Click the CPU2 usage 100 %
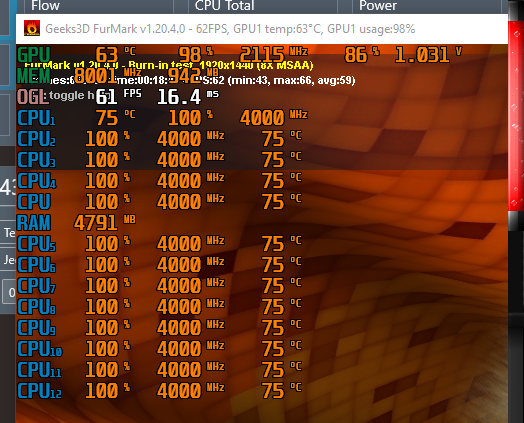Screen dimensions: 524x423 (x=108, y=139)
